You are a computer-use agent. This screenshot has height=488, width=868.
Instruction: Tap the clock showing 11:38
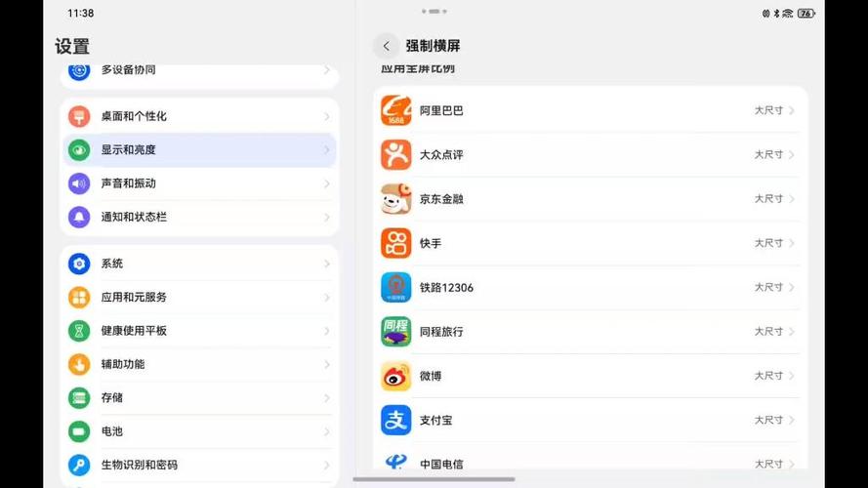point(81,14)
